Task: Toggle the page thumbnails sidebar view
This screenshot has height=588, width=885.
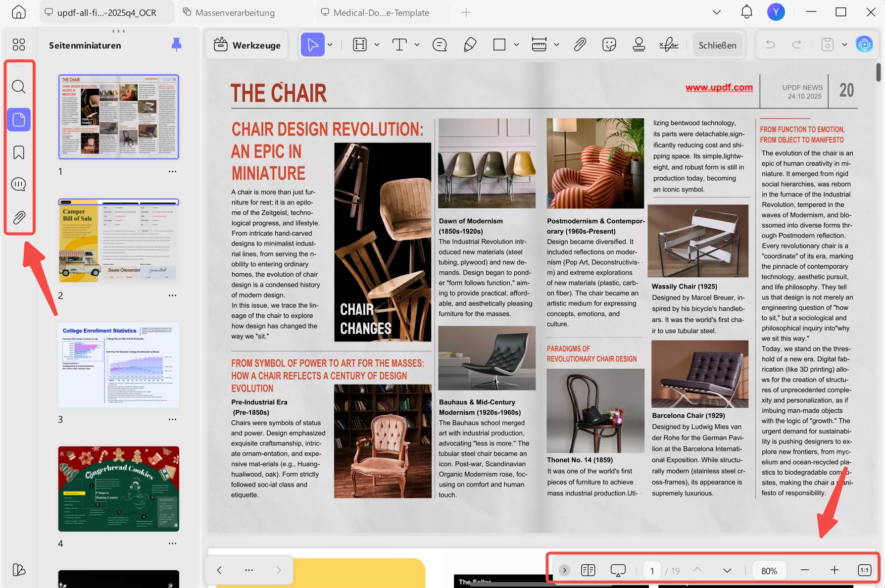Action: [x=18, y=119]
